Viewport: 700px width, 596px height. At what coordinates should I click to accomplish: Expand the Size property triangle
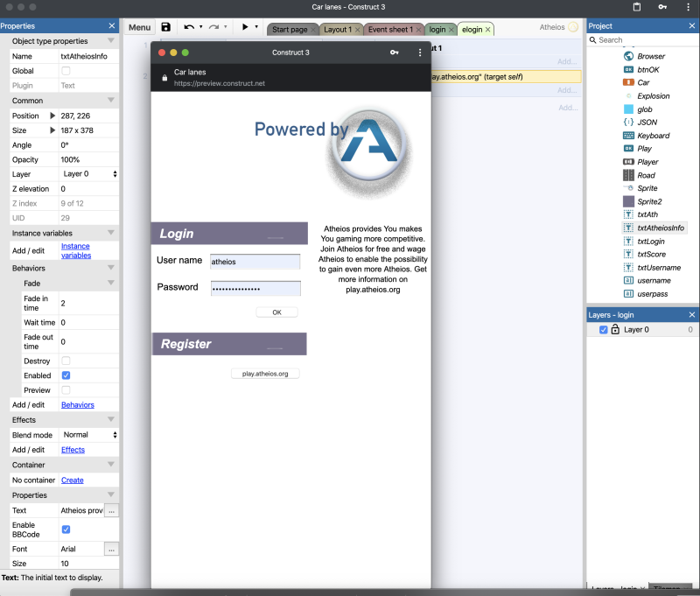point(52,130)
